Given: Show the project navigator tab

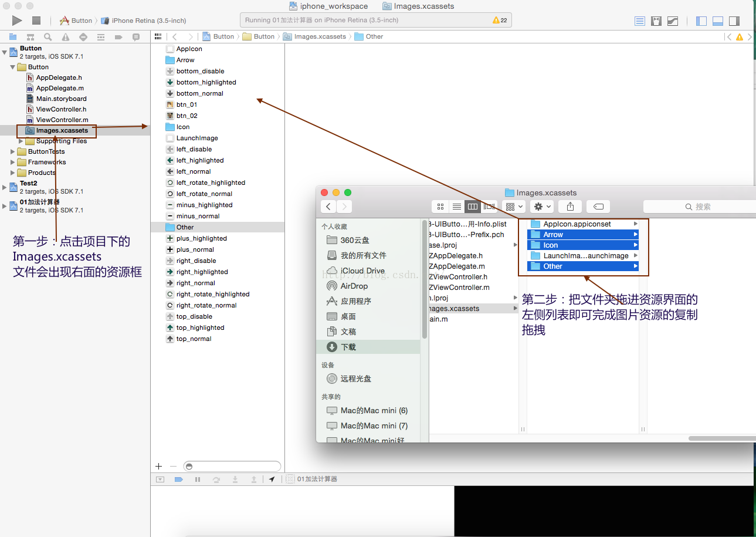Looking at the screenshot, I should click(13, 37).
